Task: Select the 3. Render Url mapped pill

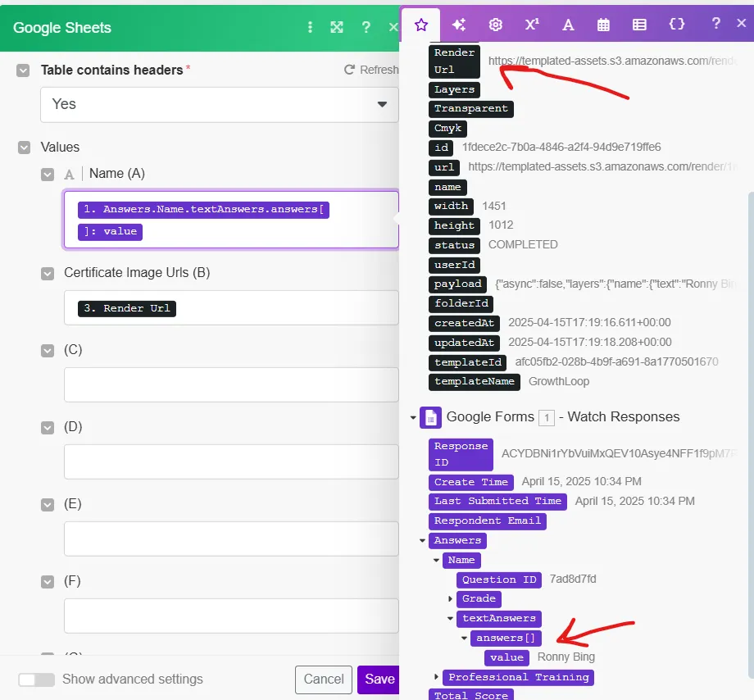Action: pos(127,308)
